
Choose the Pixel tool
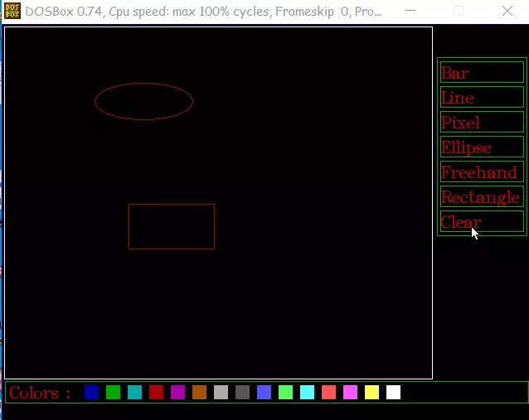[482, 122]
